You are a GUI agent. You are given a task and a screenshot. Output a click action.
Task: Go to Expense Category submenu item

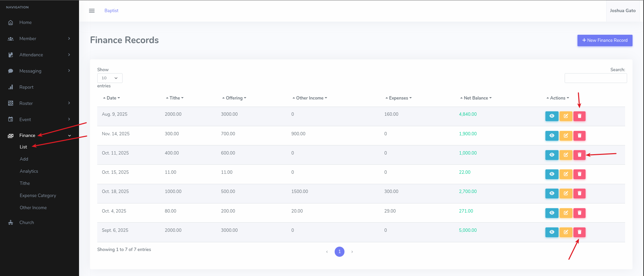click(x=38, y=196)
